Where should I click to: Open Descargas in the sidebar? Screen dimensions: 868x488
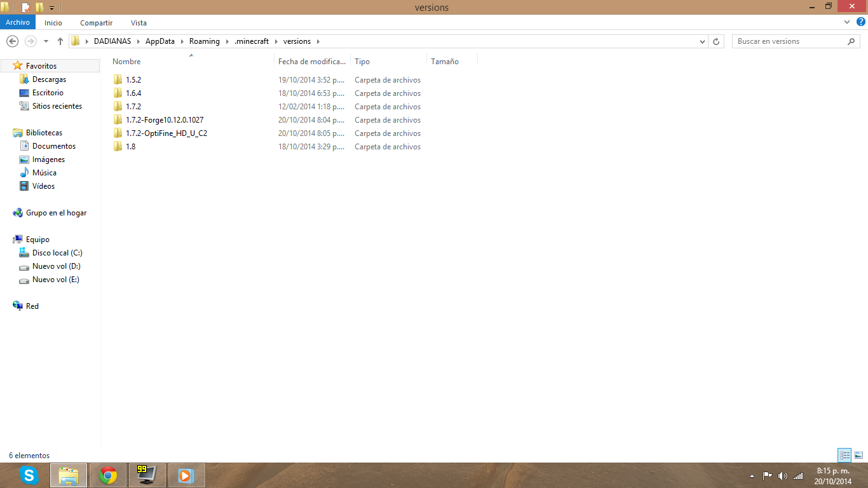pyautogui.click(x=49, y=79)
